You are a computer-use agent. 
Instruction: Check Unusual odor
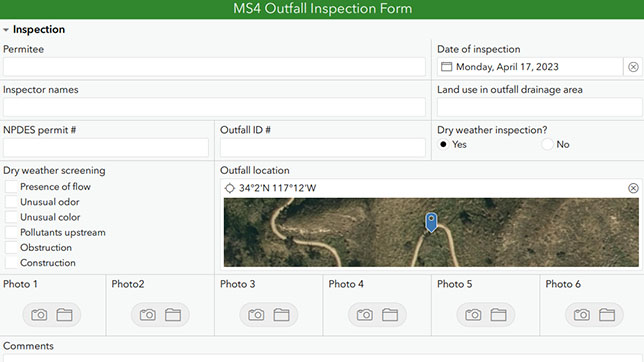[x=11, y=202]
